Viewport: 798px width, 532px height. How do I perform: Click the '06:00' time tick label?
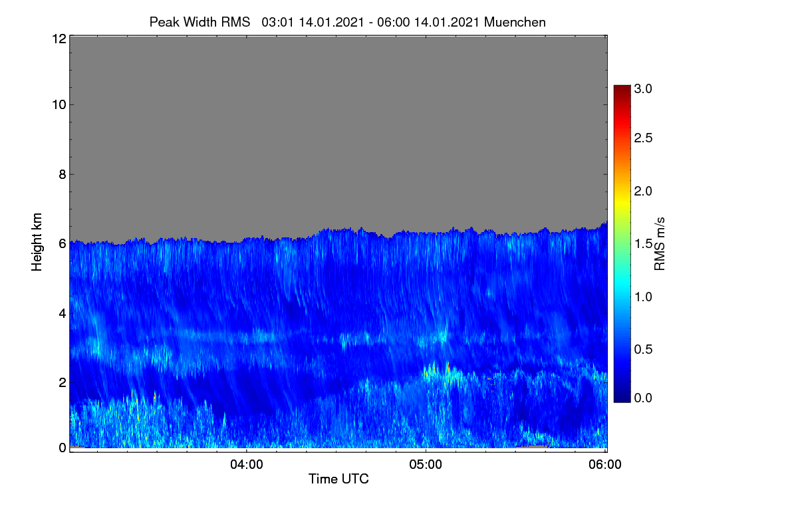pyautogui.click(x=605, y=465)
